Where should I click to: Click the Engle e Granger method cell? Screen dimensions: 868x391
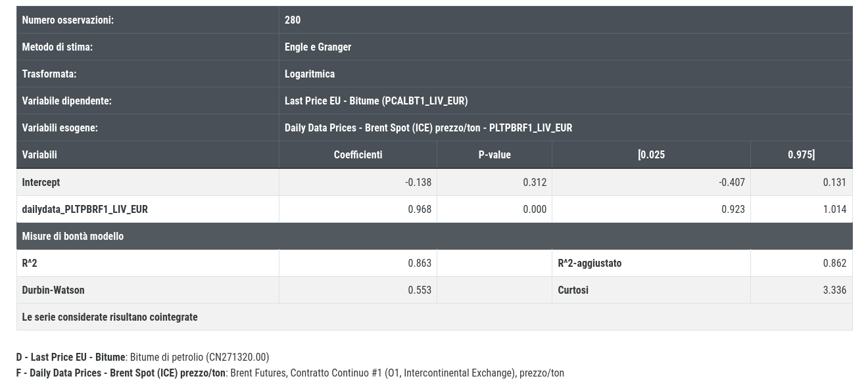coord(566,47)
